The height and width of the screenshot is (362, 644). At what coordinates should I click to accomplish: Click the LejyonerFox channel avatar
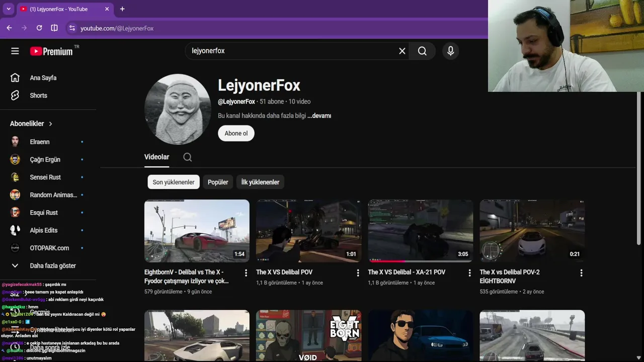[178, 109]
